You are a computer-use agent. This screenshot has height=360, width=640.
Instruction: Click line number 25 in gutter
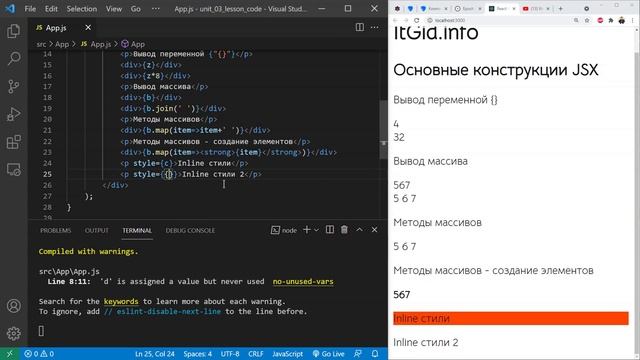(x=47, y=174)
